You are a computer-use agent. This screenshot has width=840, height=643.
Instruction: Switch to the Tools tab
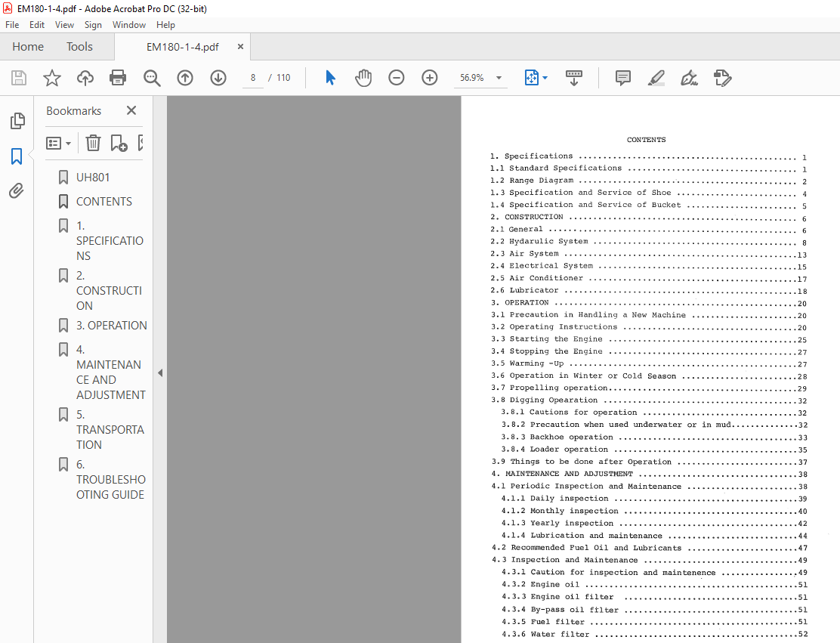click(x=79, y=47)
